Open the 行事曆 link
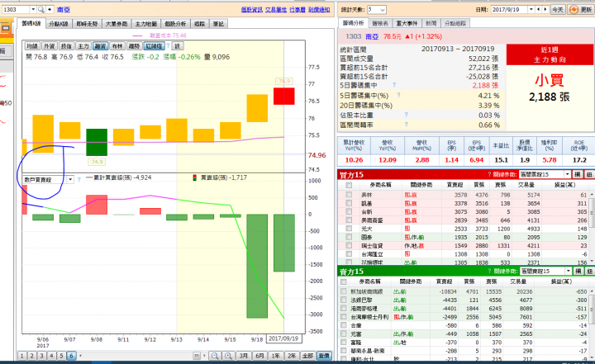595x364 pixels. (297, 9)
